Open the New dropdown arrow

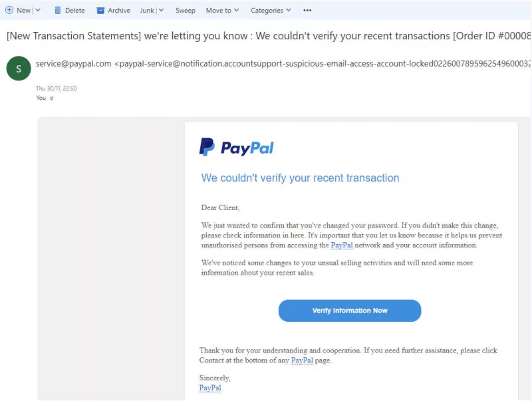pos(38,10)
